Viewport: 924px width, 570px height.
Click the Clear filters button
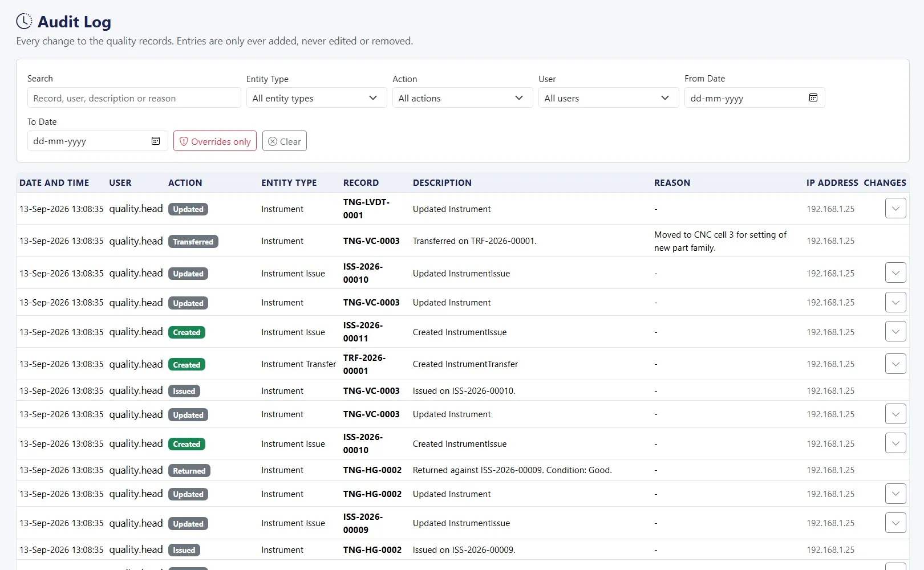click(285, 141)
